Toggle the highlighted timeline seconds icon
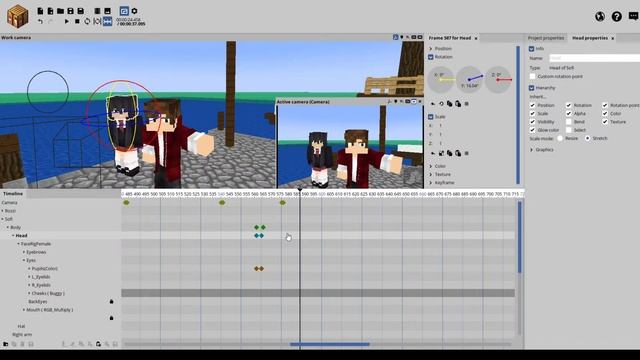 pyautogui.click(x=107, y=21)
